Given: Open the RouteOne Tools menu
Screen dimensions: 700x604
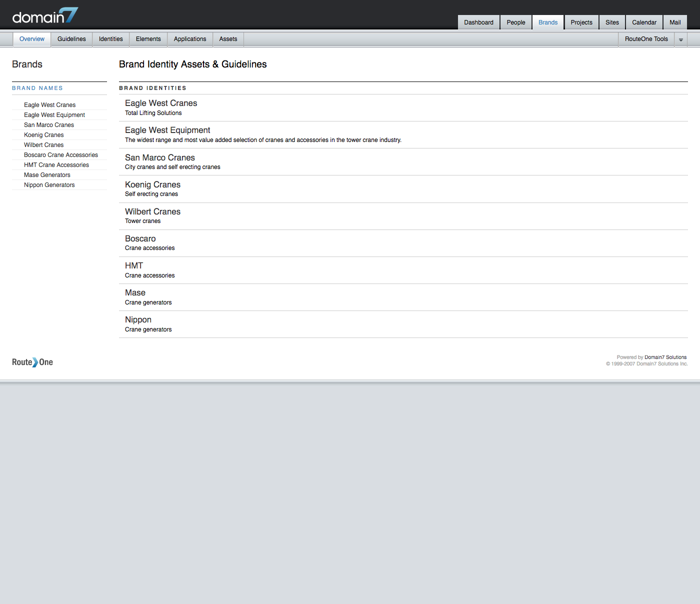Looking at the screenshot, I should [646, 39].
